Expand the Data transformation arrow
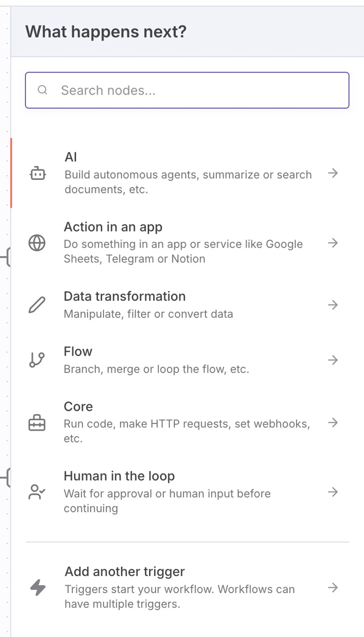This screenshot has height=637, width=364. 333,305
